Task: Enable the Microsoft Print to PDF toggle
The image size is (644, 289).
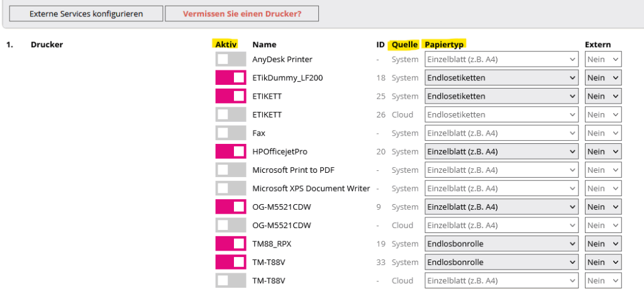Action: 230,170
